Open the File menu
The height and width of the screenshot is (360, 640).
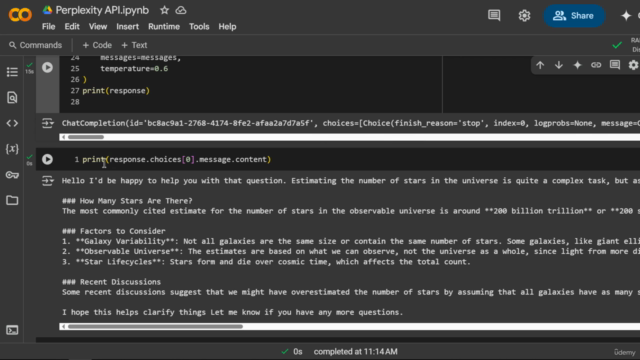(x=48, y=27)
